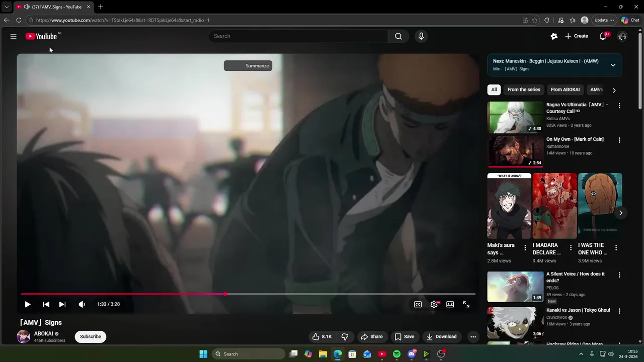644x362 pixels.
Task: Select the AMVs filter chip
Action: coord(596,89)
